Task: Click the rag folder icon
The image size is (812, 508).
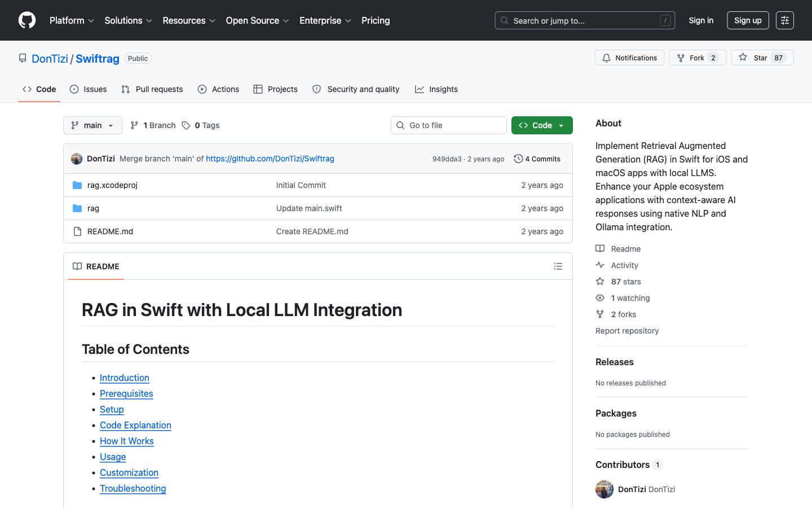Action: tap(77, 208)
